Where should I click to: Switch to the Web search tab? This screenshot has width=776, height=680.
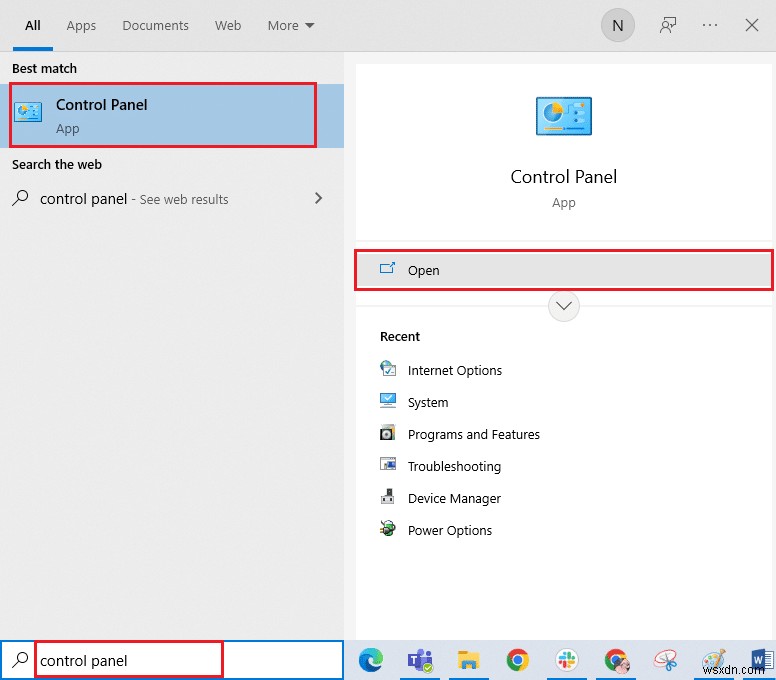228,25
